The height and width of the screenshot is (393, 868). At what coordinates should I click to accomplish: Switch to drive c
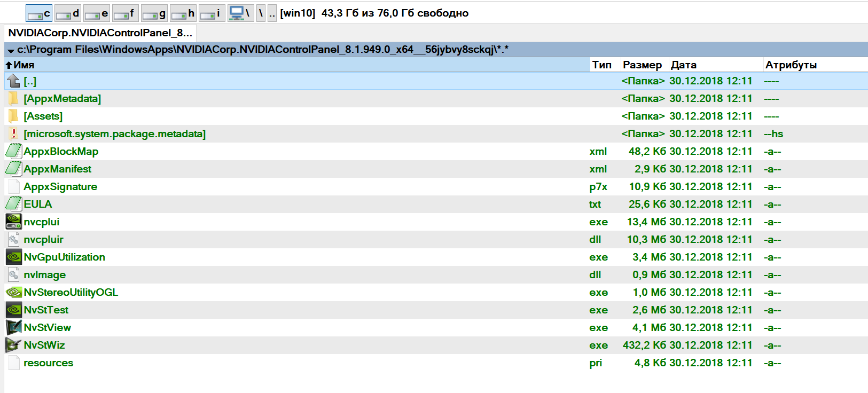(x=39, y=13)
